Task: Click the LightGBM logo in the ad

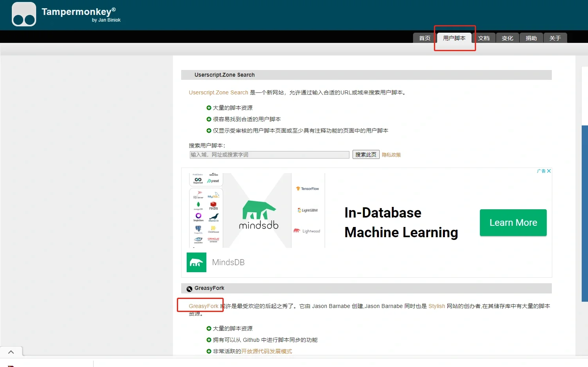Action: point(308,210)
